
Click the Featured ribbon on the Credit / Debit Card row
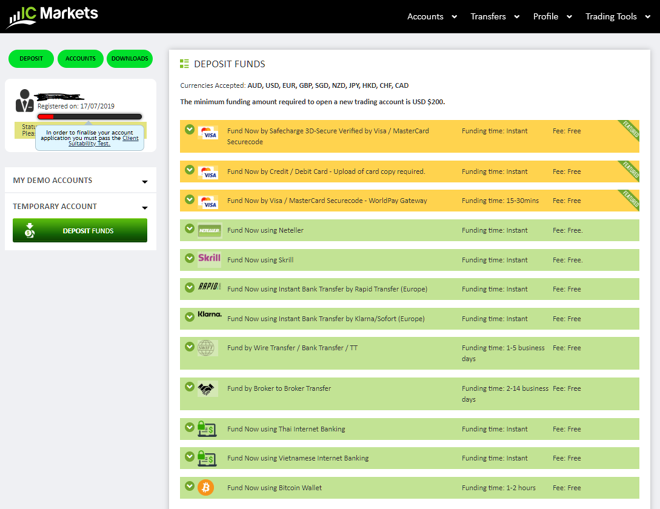click(x=630, y=171)
